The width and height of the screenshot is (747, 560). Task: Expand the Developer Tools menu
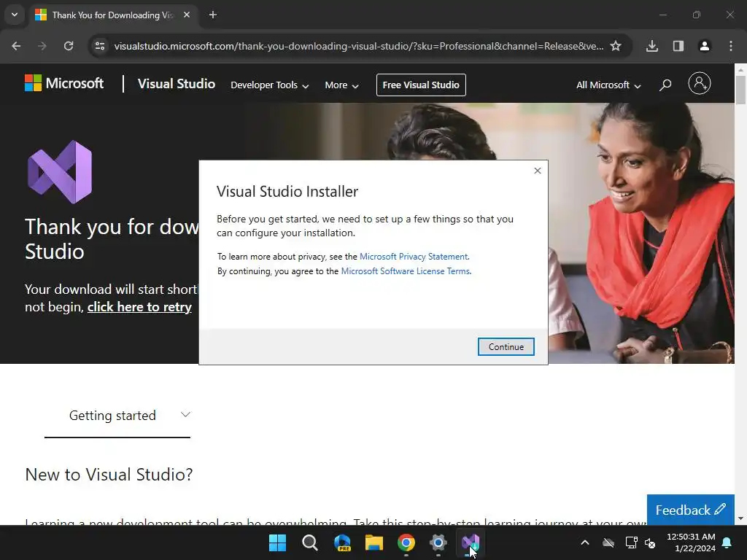(x=270, y=85)
